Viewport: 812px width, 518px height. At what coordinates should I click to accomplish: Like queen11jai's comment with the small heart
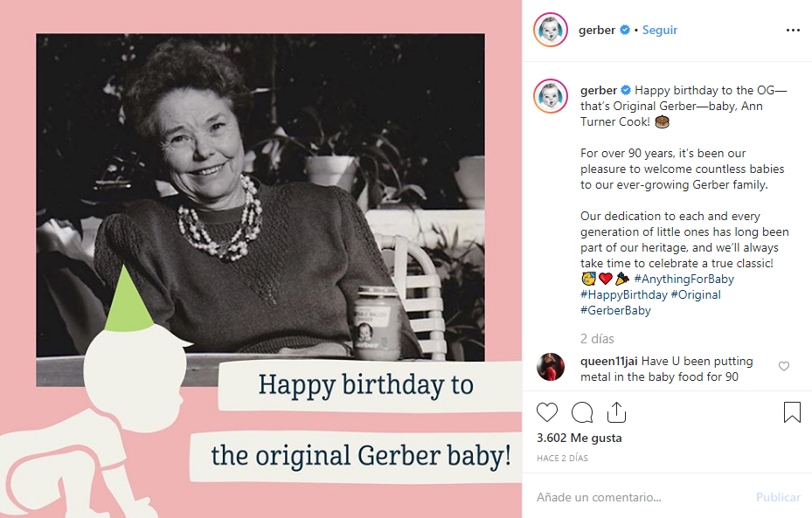tap(784, 367)
